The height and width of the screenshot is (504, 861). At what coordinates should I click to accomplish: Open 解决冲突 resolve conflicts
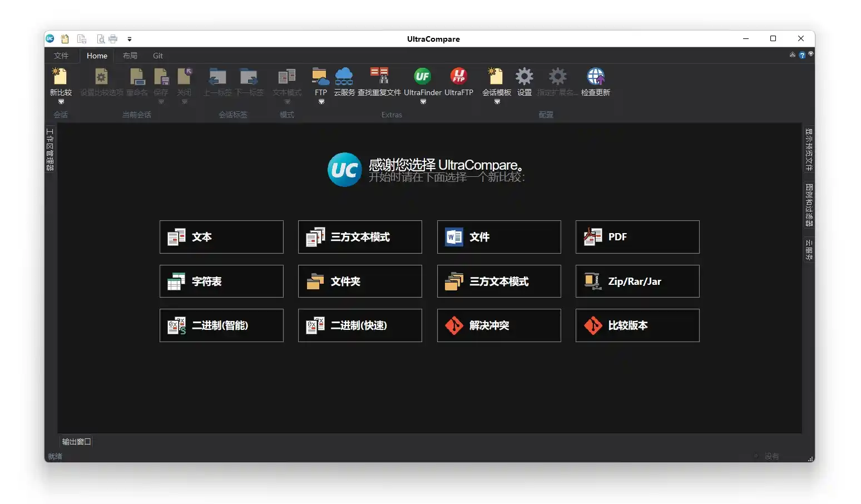[x=499, y=325]
